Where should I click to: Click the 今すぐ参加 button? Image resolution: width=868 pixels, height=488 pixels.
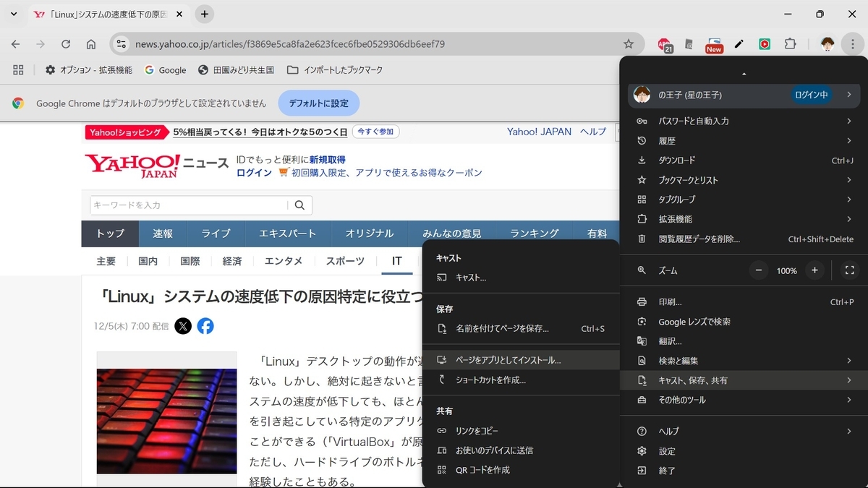click(x=376, y=132)
